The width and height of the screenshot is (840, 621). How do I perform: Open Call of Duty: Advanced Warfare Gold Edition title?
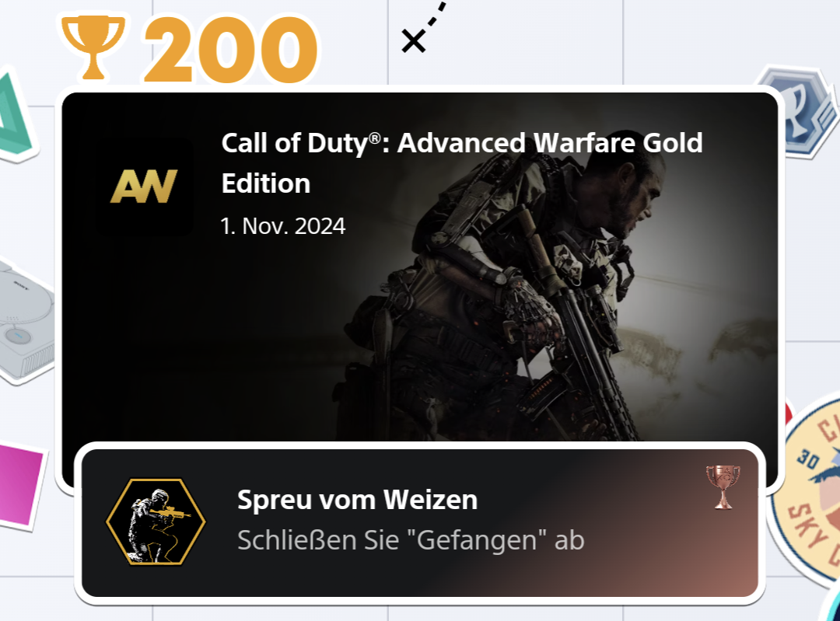(x=462, y=162)
